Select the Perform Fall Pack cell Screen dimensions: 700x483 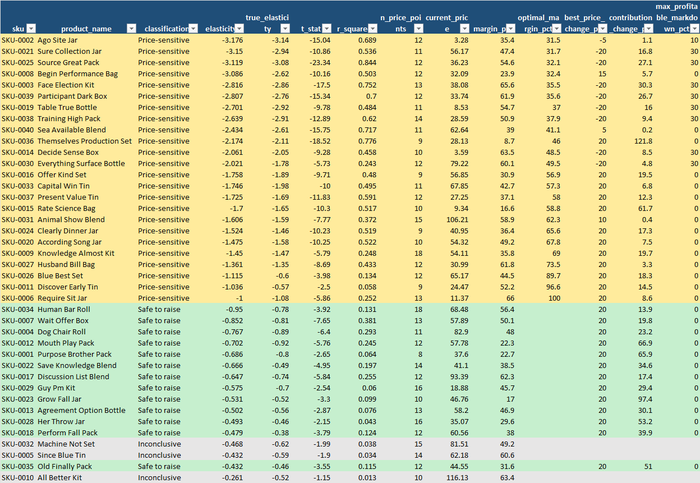(x=86, y=433)
